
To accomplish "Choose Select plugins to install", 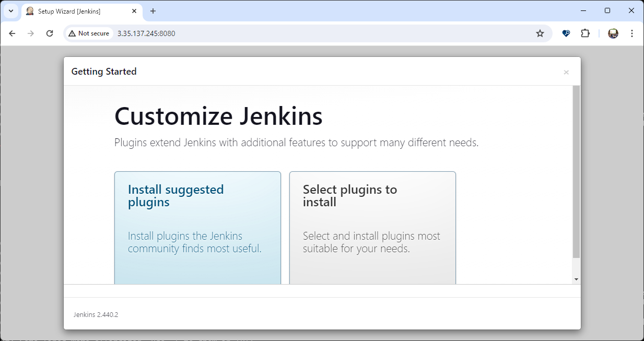I will tap(372, 228).
